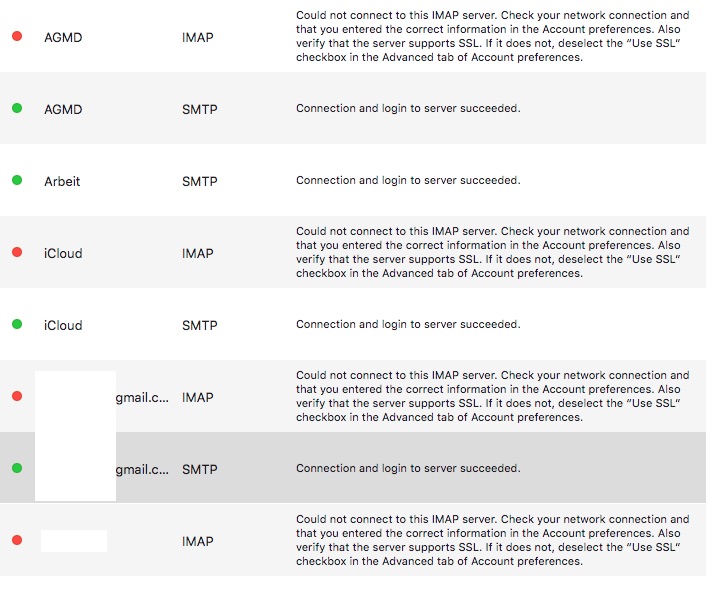706x589 pixels.
Task: Click the gmail.c... account in highlighted SMTP row
Action: pyautogui.click(x=142, y=470)
